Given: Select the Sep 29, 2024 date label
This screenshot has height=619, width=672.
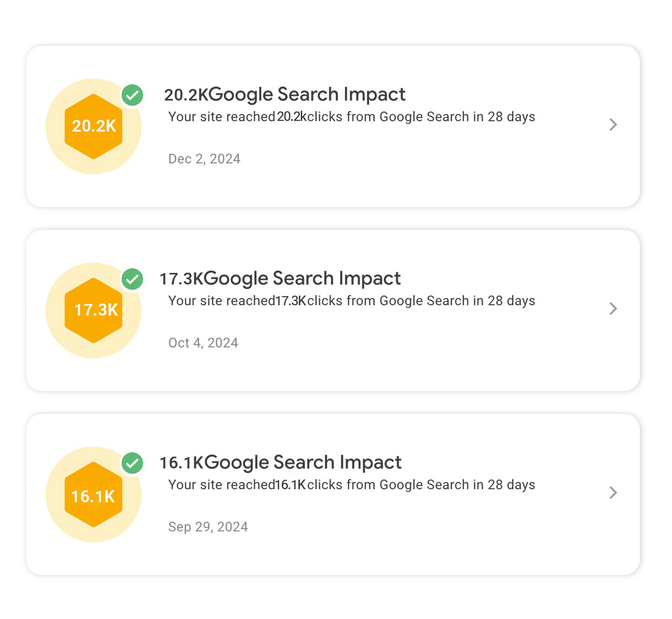Looking at the screenshot, I should (x=208, y=527).
